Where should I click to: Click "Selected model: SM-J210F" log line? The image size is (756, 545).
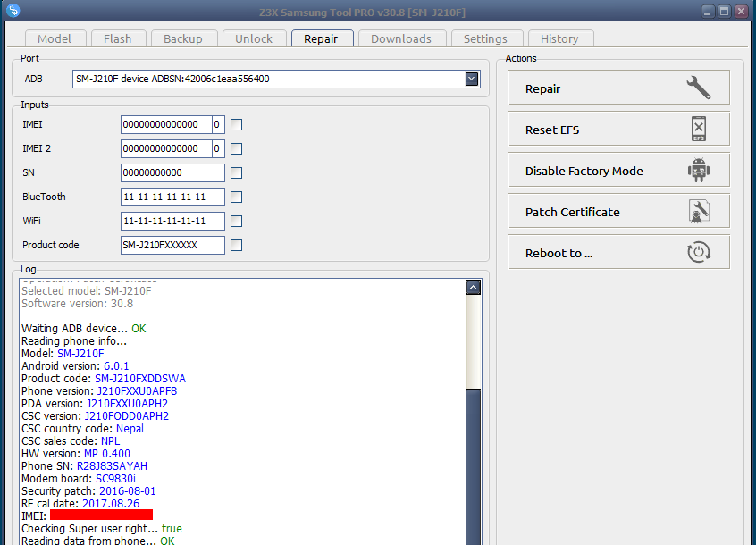87,291
